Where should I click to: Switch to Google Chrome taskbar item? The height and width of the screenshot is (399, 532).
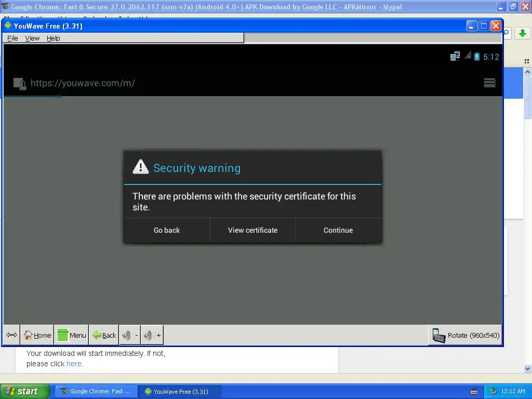point(96,391)
